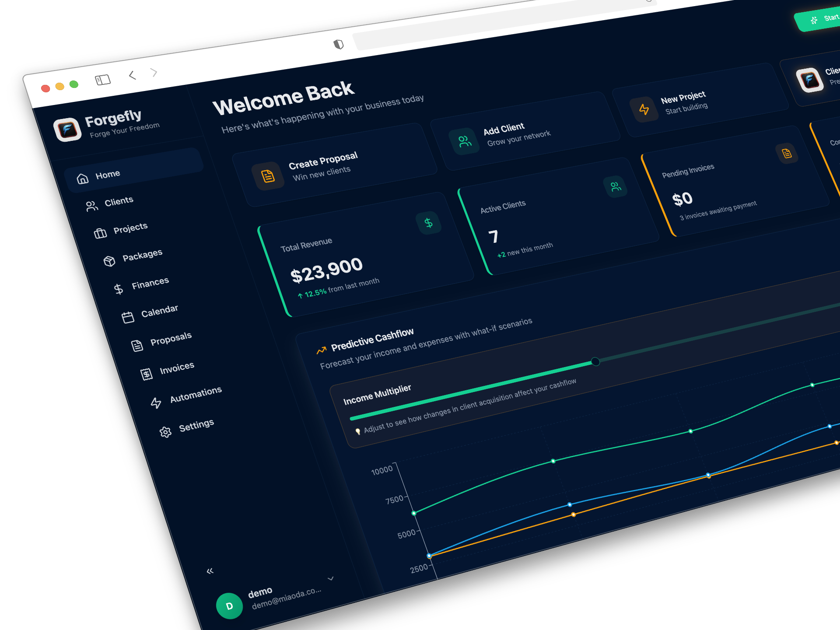
Task: Click the 3 invoices awaiting payment text
Action: [x=718, y=210]
